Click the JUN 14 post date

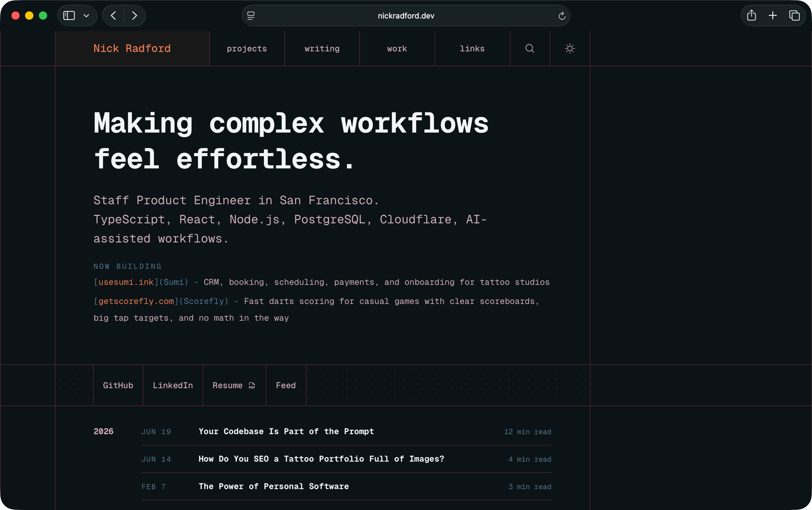[x=156, y=459]
